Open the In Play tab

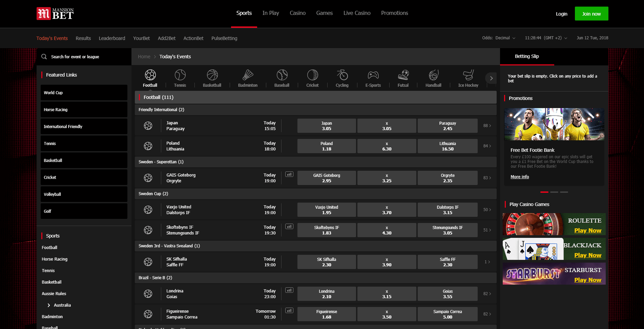coord(271,13)
